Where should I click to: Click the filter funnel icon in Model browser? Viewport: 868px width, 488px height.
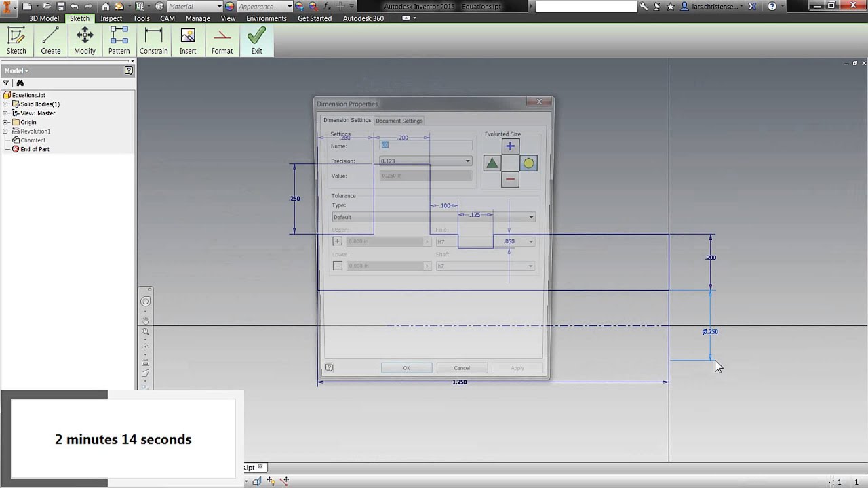[6, 83]
